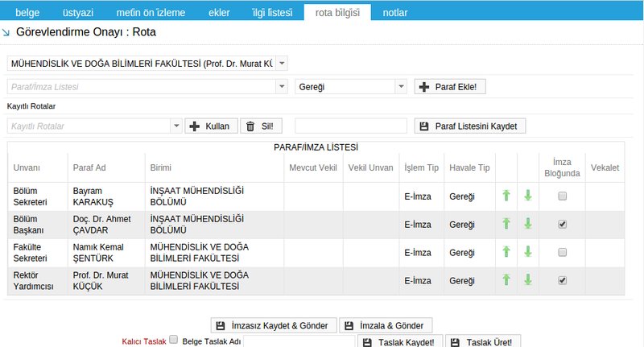
Task: Click the Belge Taslak Adı text field
Action: (300, 341)
